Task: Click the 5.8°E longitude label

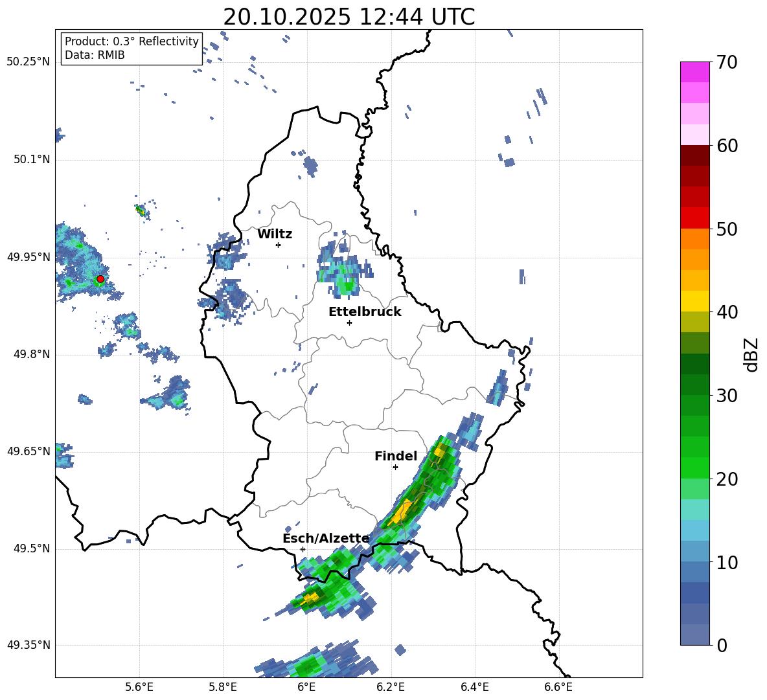Action: (223, 688)
